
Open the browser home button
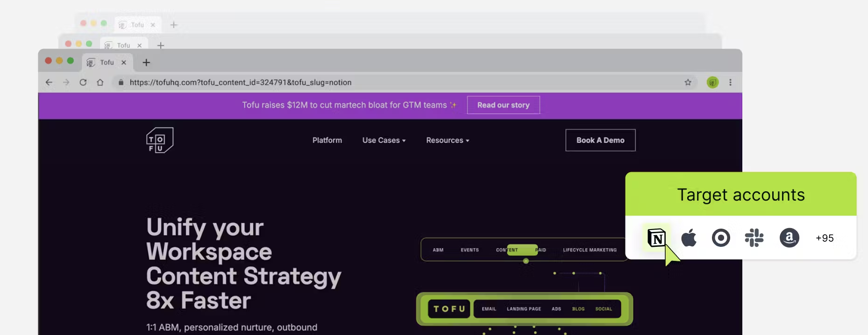point(100,82)
